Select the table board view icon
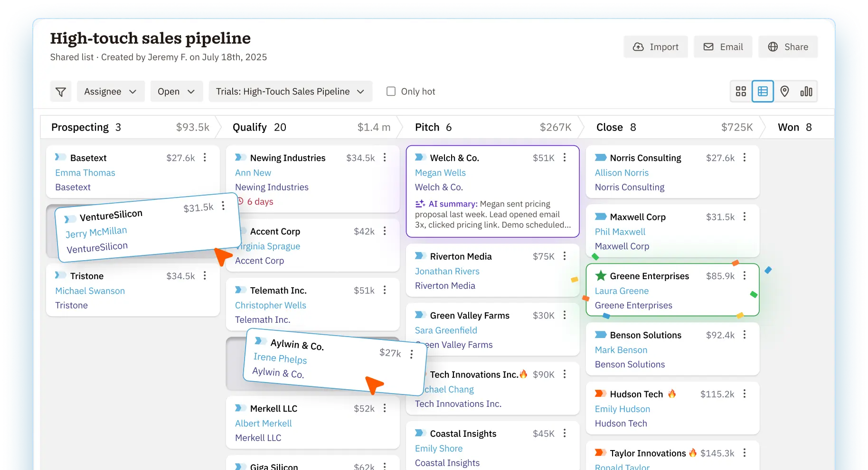 pos(763,92)
